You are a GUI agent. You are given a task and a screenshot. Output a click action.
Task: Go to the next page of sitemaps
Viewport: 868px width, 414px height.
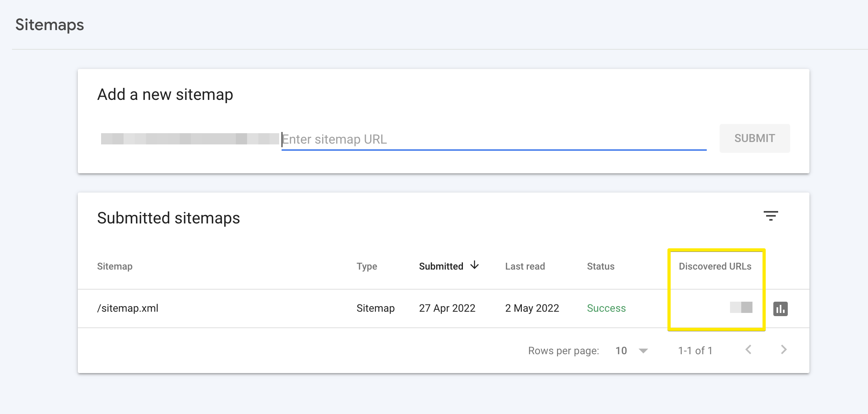click(x=783, y=350)
